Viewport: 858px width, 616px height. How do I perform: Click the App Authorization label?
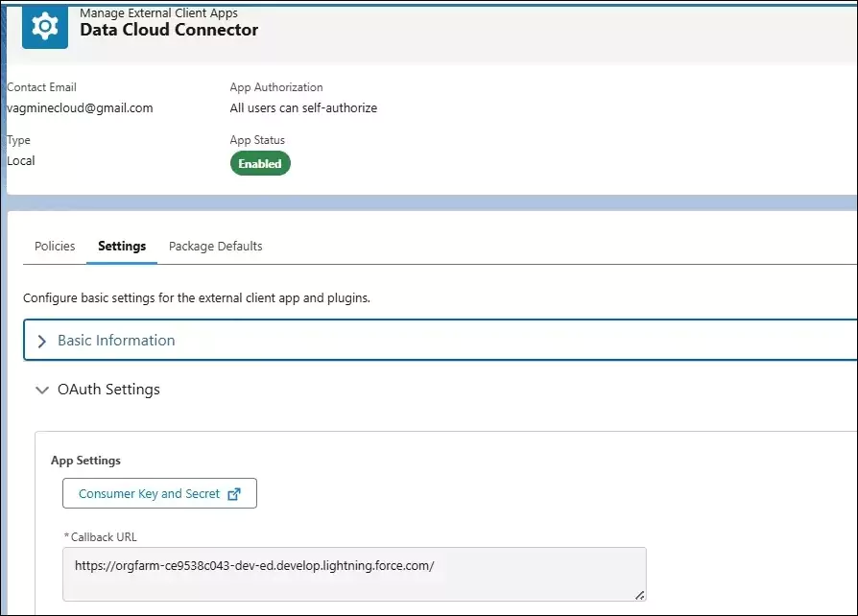click(x=275, y=87)
